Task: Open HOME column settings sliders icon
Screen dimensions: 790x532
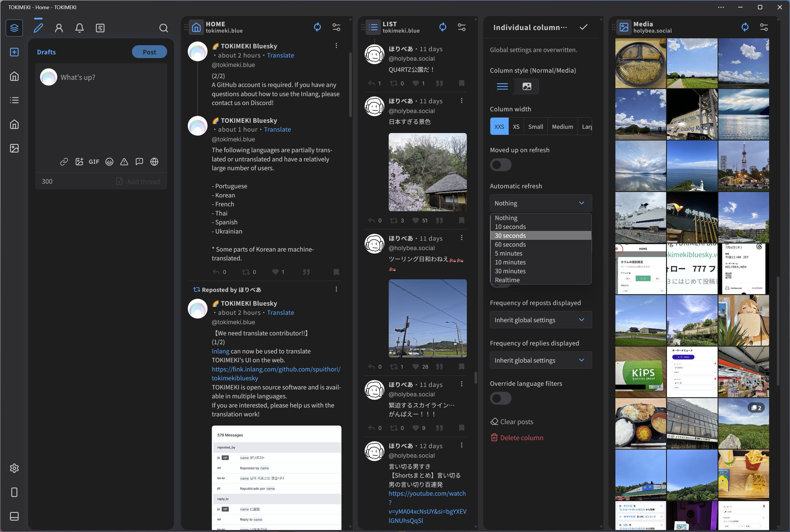Action: coord(337,27)
